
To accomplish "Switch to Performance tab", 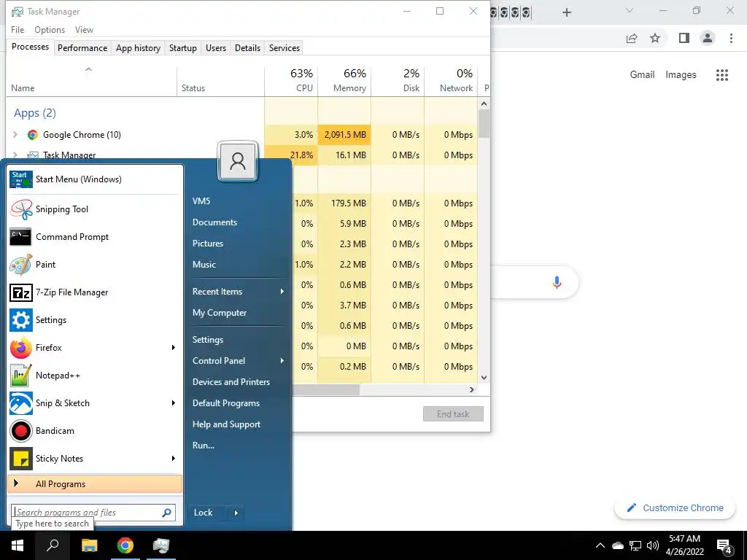I will pos(82,48).
